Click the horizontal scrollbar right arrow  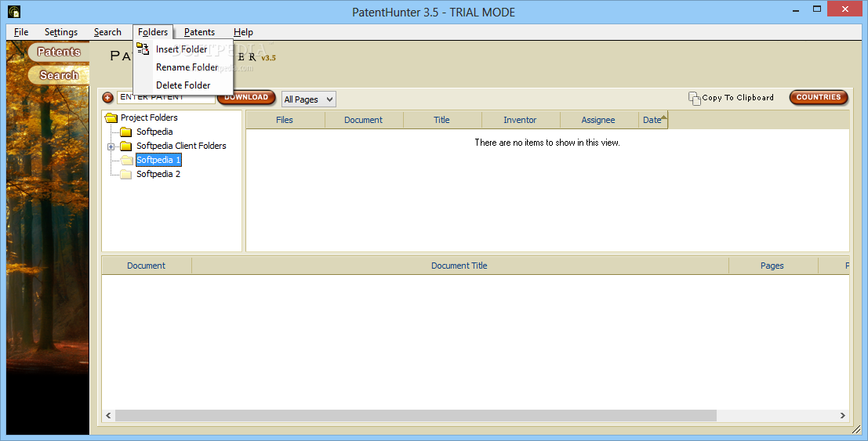pos(843,416)
